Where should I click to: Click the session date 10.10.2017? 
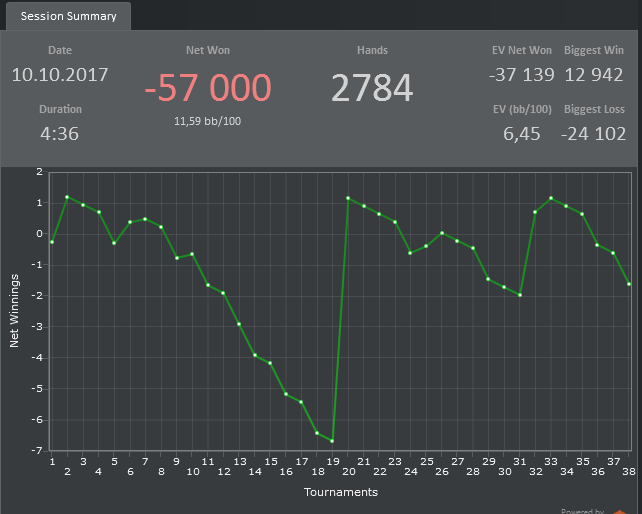pyautogui.click(x=60, y=75)
